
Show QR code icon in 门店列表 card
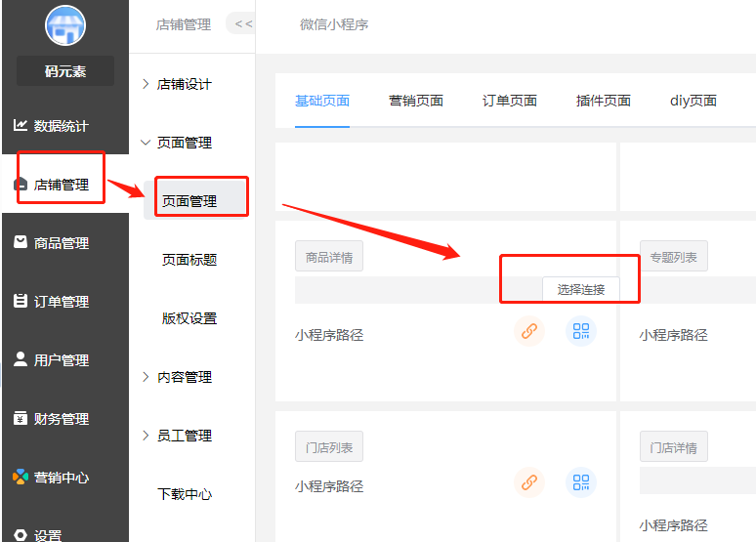[x=581, y=482]
